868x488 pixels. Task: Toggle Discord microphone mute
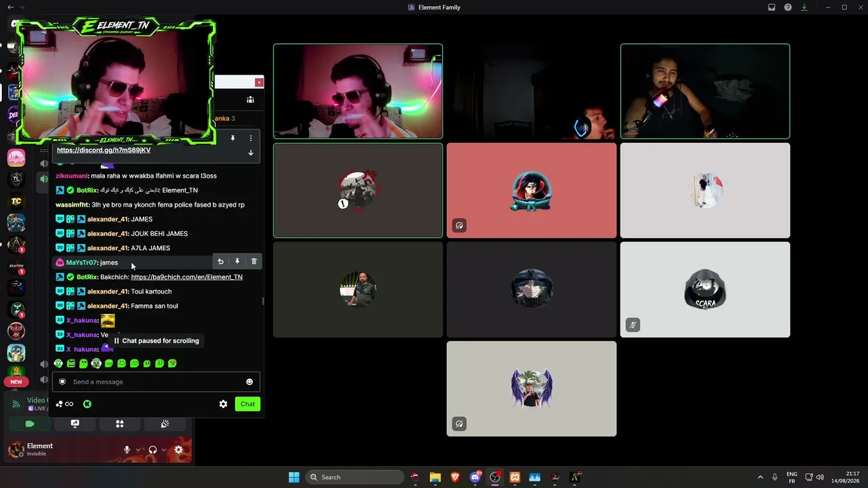click(127, 449)
